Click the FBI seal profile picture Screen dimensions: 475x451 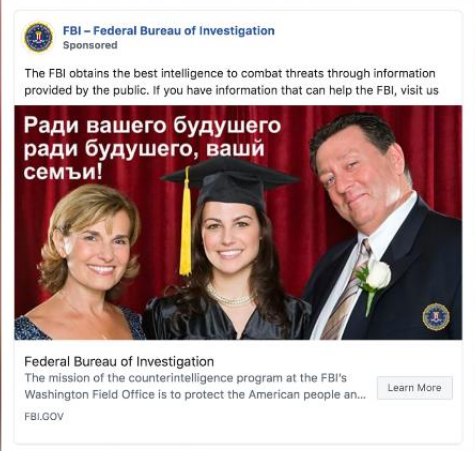pos(39,37)
